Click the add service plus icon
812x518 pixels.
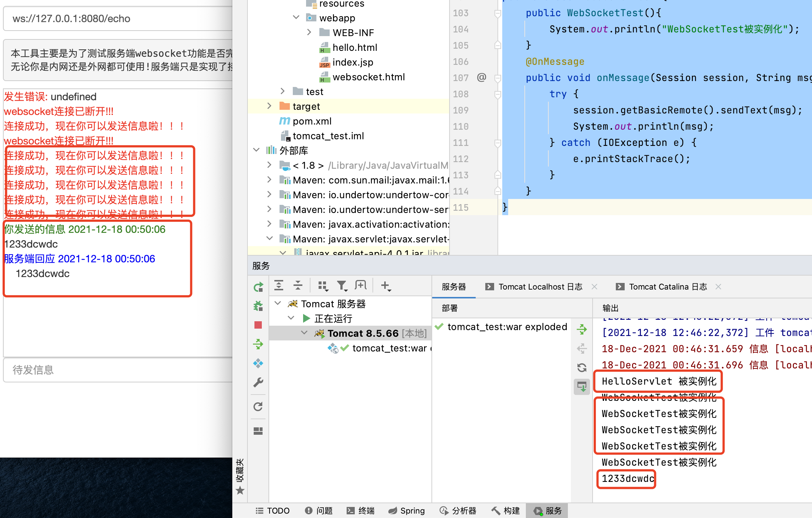tap(385, 286)
